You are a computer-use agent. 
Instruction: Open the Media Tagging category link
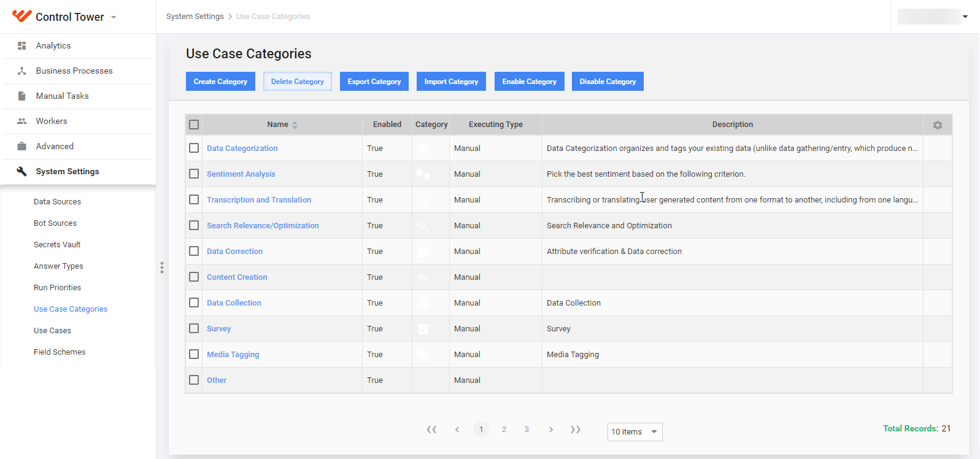tap(233, 355)
